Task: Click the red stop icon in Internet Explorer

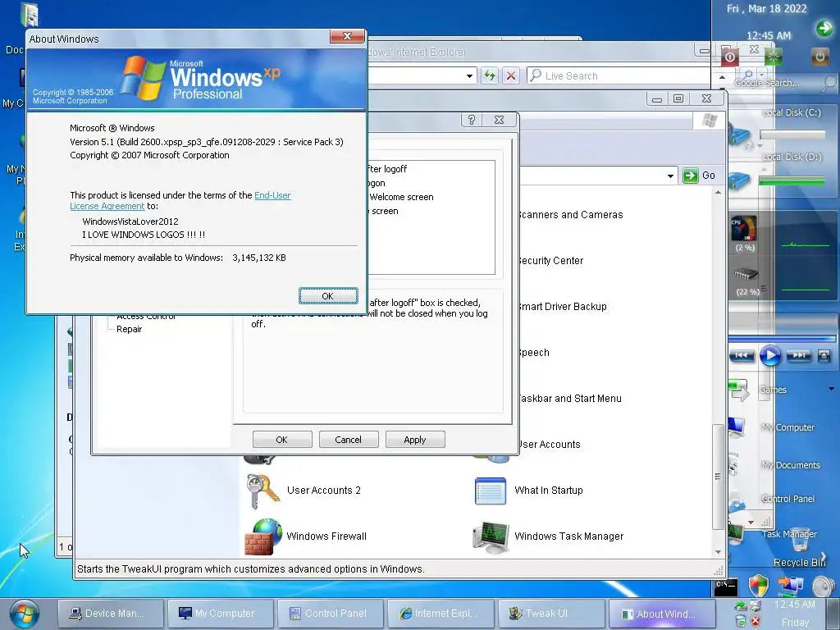Action: click(x=511, y=75)
